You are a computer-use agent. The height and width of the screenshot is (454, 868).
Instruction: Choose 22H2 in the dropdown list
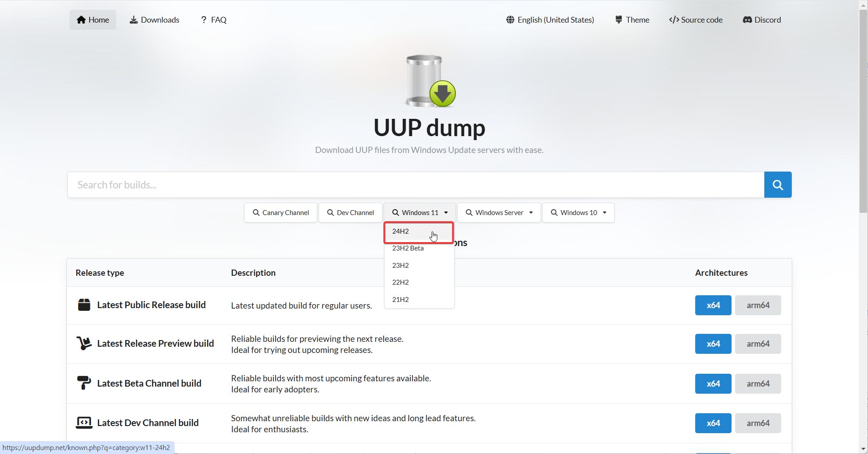pos(419,282)
